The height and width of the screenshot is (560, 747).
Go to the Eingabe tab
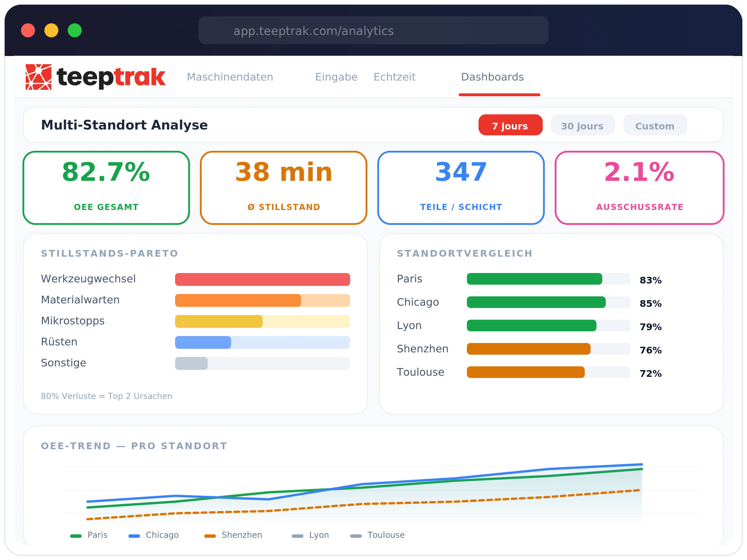[x=336, y=77]
